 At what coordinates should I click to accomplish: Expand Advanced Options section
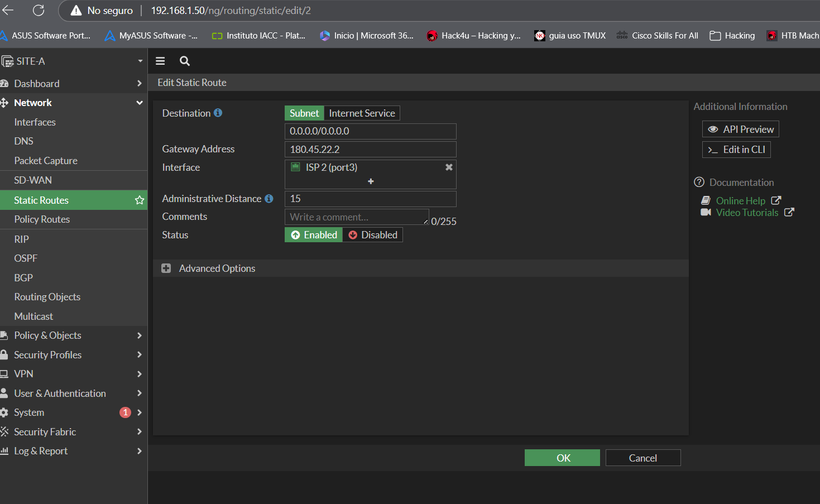pyautogui.click(x=166, y=268)
